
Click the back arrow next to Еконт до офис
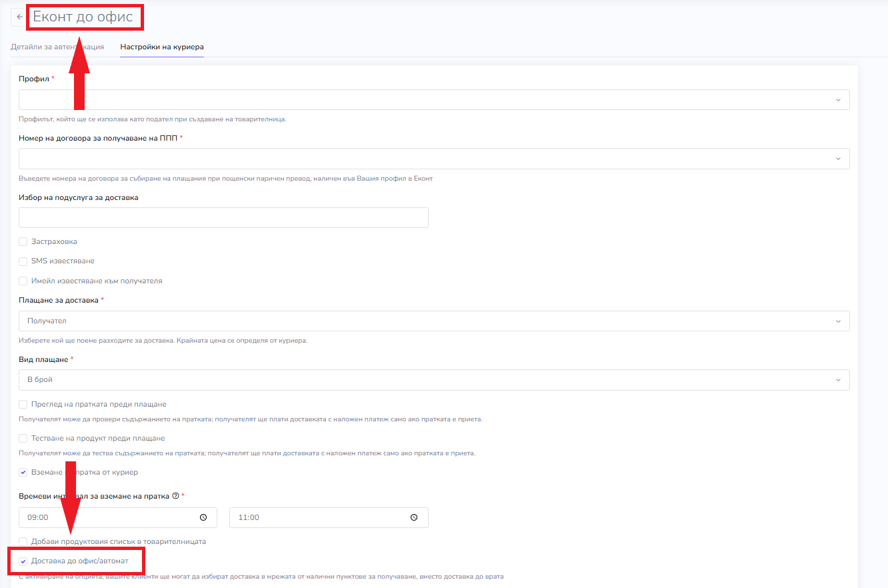pyautogui.click(x=19, y=17)
